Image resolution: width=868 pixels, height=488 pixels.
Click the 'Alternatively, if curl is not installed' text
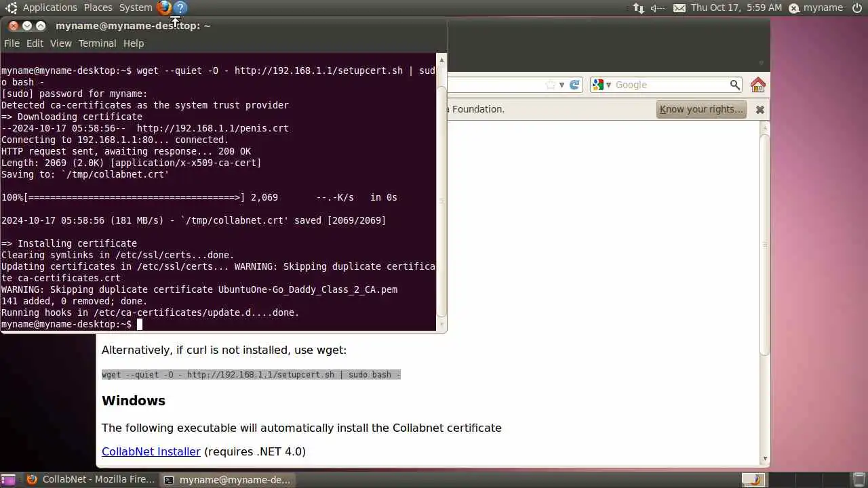point(224,350)
